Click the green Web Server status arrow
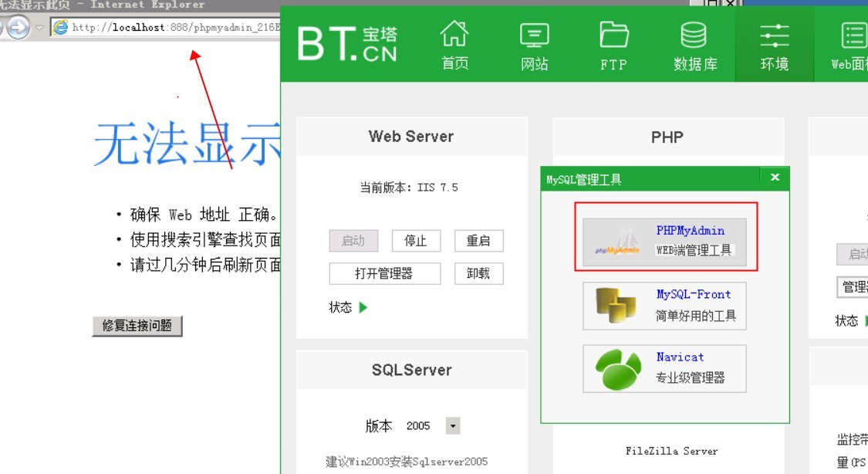This screenshot has height=474, width=868. 363,307
